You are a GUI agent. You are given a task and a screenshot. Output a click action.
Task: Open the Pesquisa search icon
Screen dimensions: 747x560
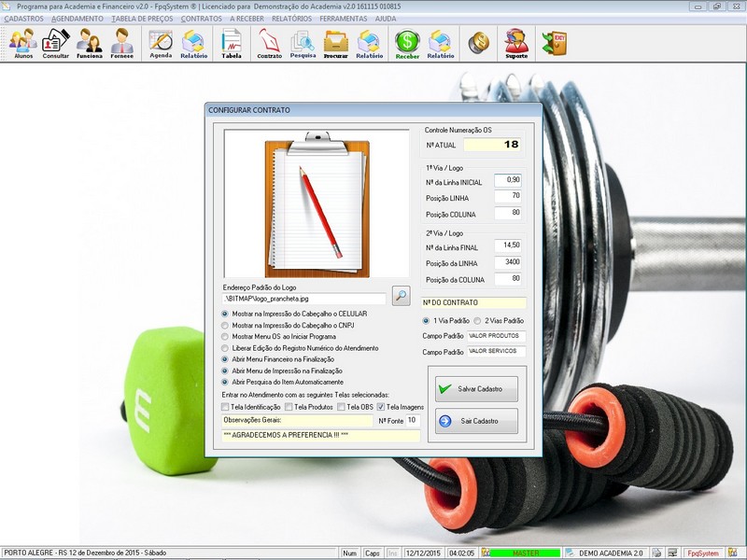(x=303, y=43)
